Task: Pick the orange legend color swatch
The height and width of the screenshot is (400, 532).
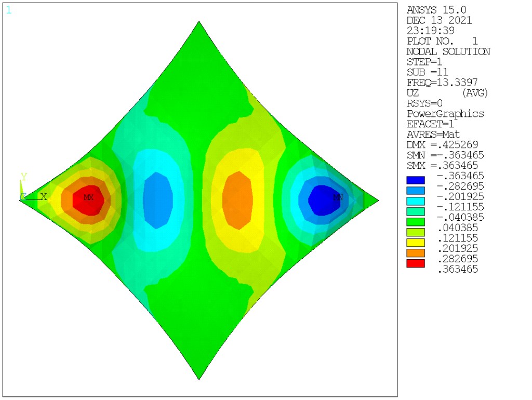Action: (416, 253)
